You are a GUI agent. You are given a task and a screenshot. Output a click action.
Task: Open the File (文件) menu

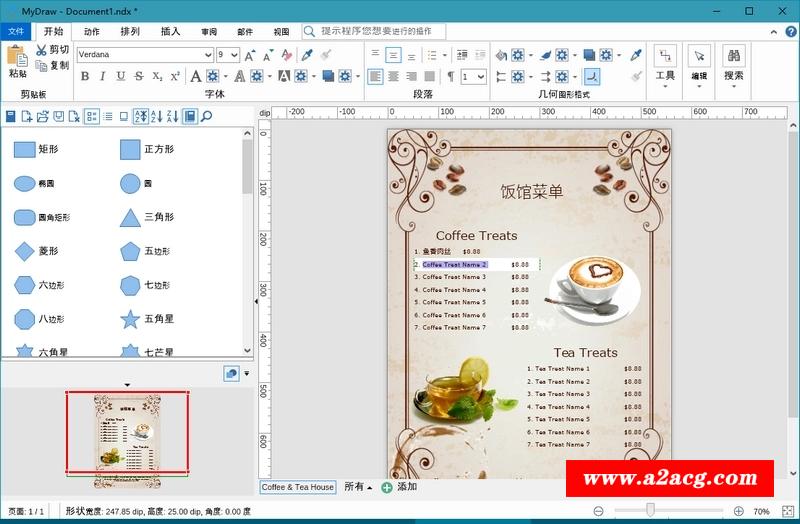16,31
